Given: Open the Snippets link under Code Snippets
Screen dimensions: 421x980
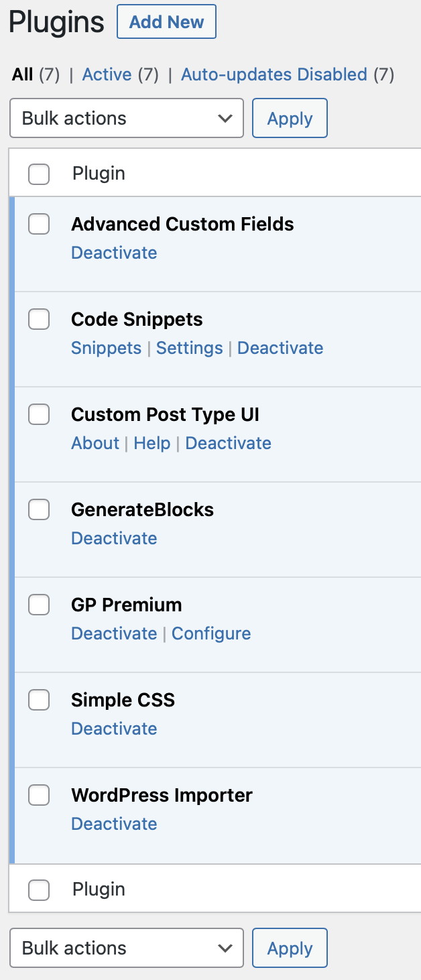Looking at the screenshot, I should pos(106,348).
